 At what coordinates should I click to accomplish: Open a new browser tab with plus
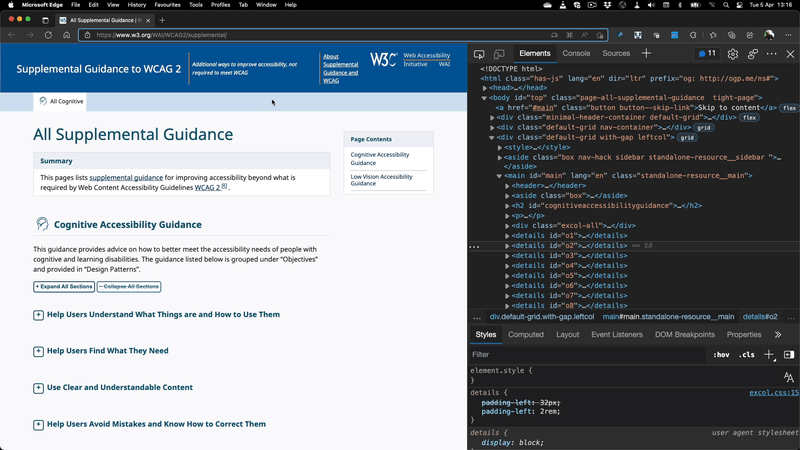point(162,20)
